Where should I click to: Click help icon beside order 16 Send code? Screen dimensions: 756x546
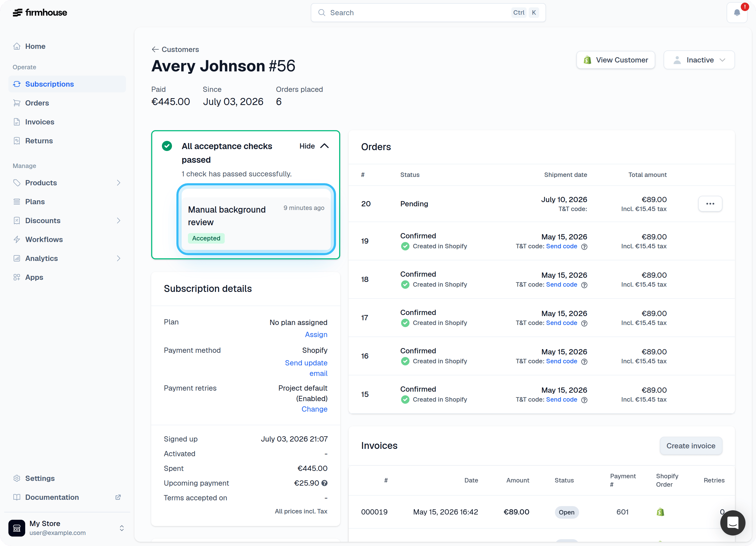pyautogui.click(x=584, y=362)
